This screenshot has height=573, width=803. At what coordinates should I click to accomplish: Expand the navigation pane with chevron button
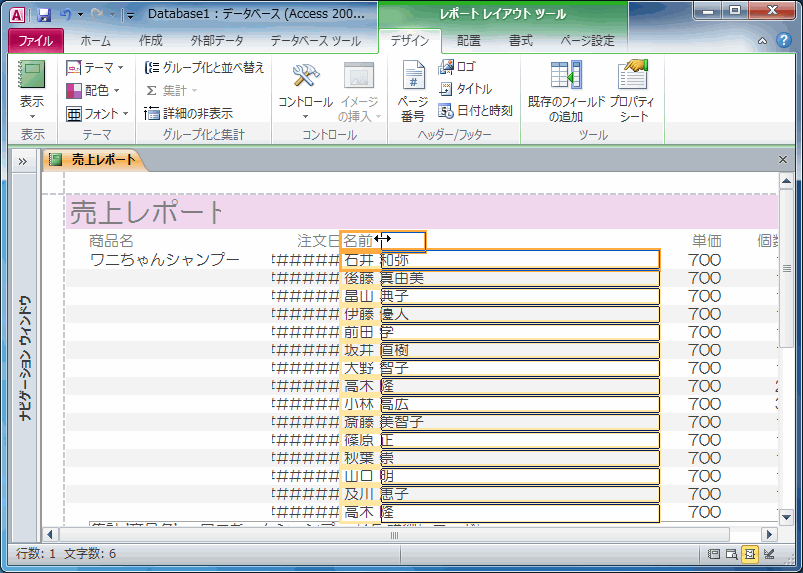pyautogui.click(x=23, y=162)
